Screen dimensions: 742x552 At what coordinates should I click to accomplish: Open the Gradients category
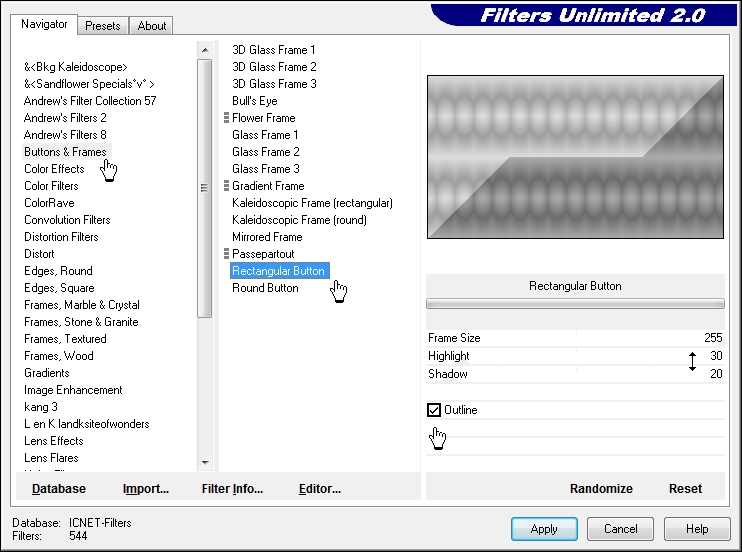point(47,374)
